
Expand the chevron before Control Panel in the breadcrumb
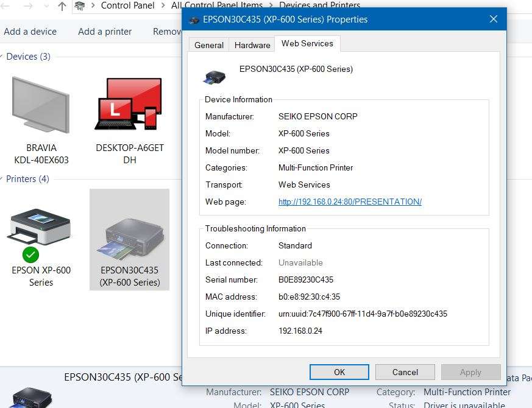[93, 5]
